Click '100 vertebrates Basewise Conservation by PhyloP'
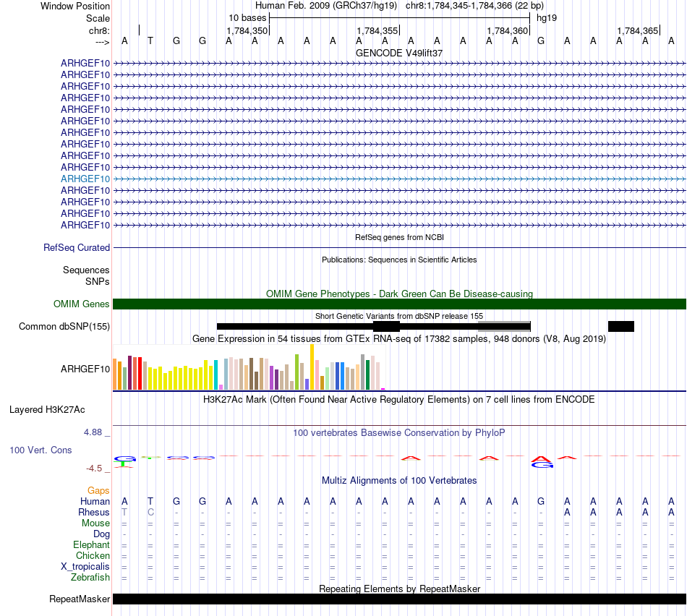This screenshot has width=687, height=616. [399, 433]
